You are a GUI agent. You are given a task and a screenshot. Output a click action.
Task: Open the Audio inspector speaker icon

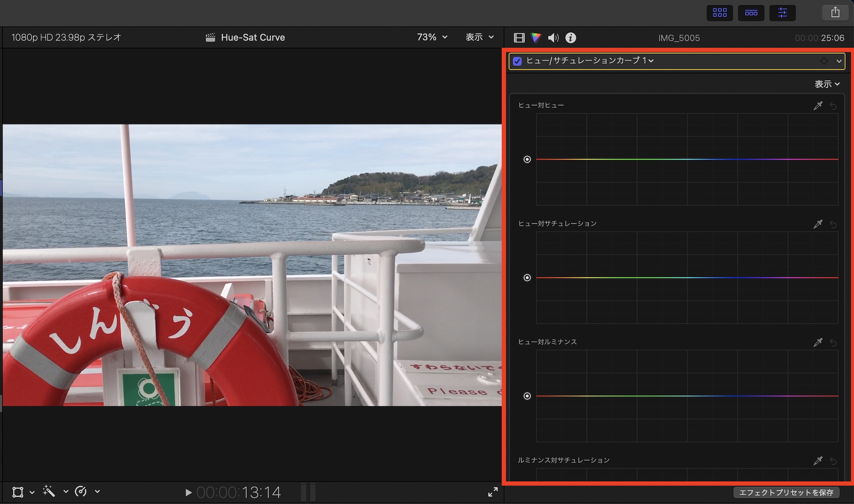click(553, 38)
